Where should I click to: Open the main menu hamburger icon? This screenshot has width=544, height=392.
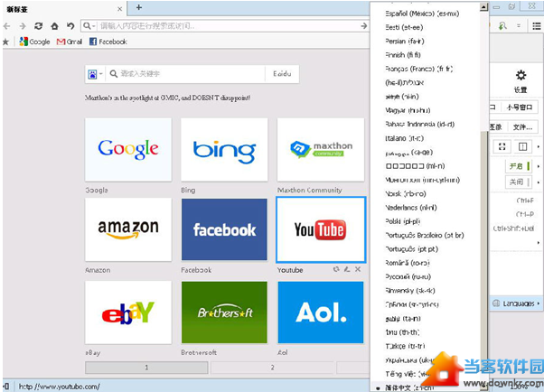click(537, 26)
